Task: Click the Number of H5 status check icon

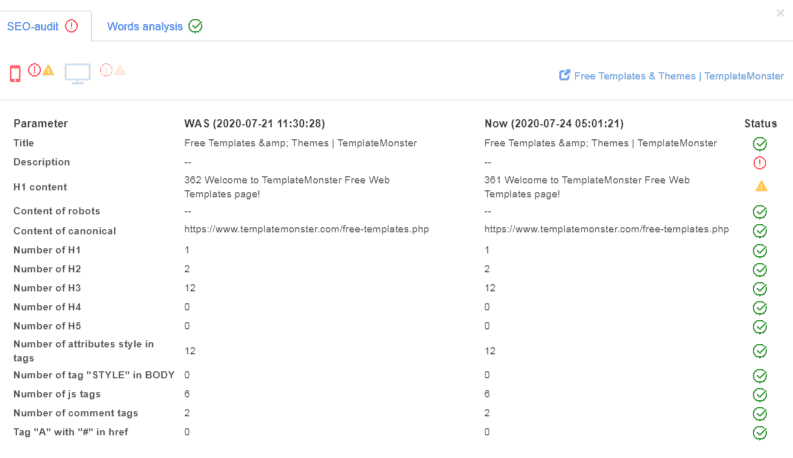Action: tap(760, 327)
